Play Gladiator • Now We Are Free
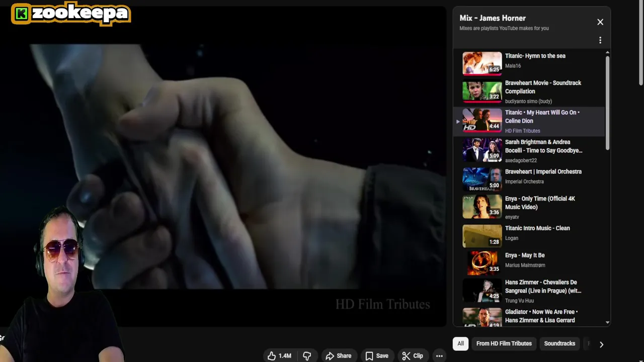644x362 pixels. (x=529, y=317)
